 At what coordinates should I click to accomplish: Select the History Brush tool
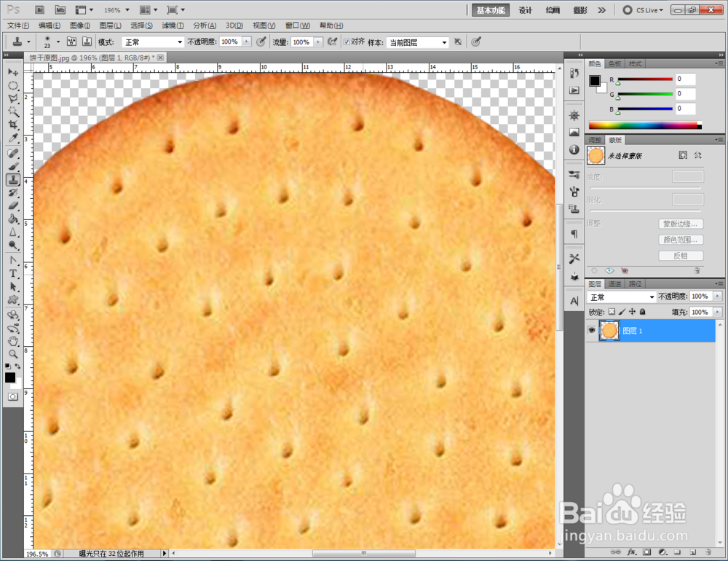[13, 192]
